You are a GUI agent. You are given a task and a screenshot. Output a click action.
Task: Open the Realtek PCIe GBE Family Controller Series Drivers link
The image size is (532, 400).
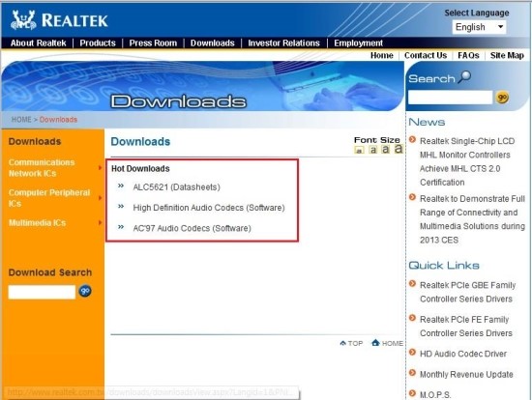click(x=468, y=292)
